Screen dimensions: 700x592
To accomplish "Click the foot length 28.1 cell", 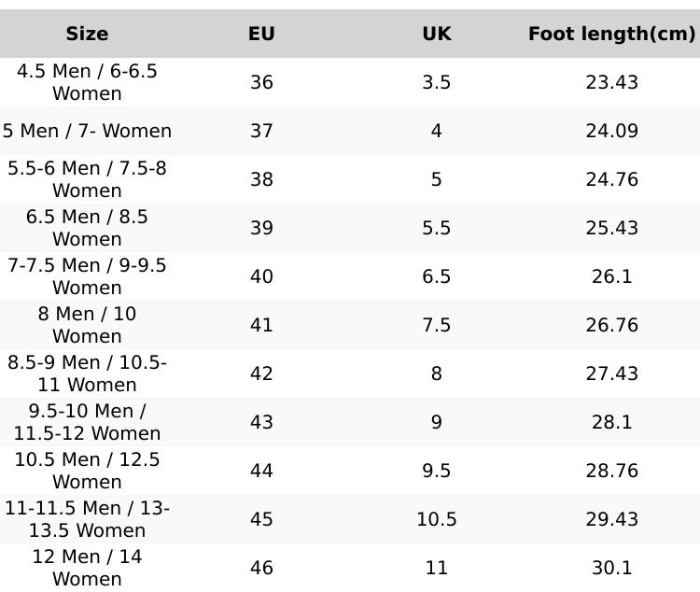I will tap(611, 422).
